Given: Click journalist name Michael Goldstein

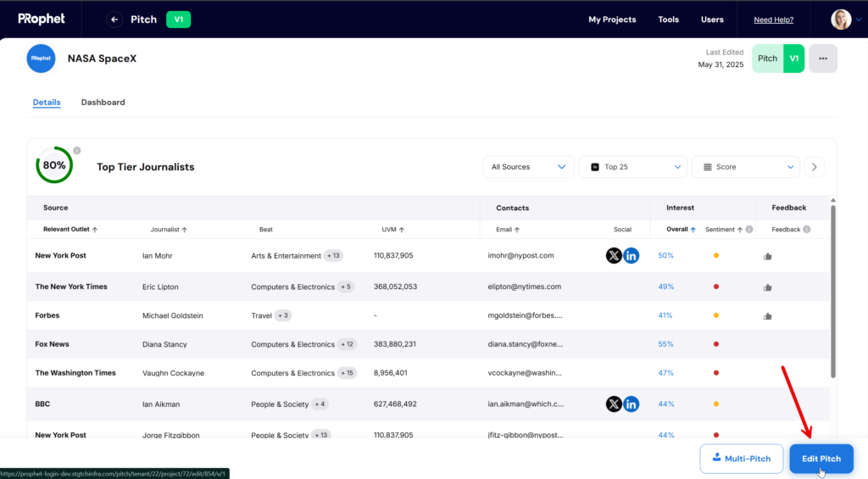Looking at the screenshot, I should pyautogui.click(x=173, y=315).
